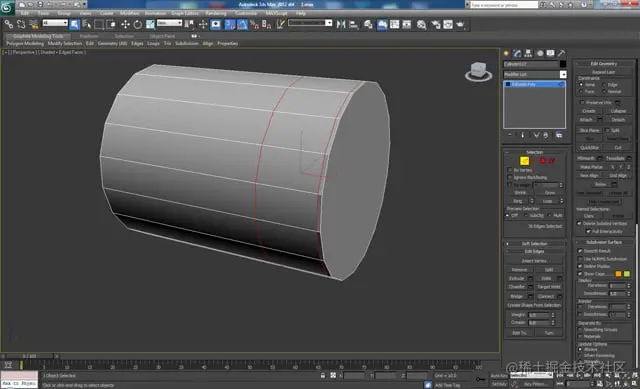Open the Render Setup icon
The width and height of the screenshot is (640, 389).
(x=436, y=24)
